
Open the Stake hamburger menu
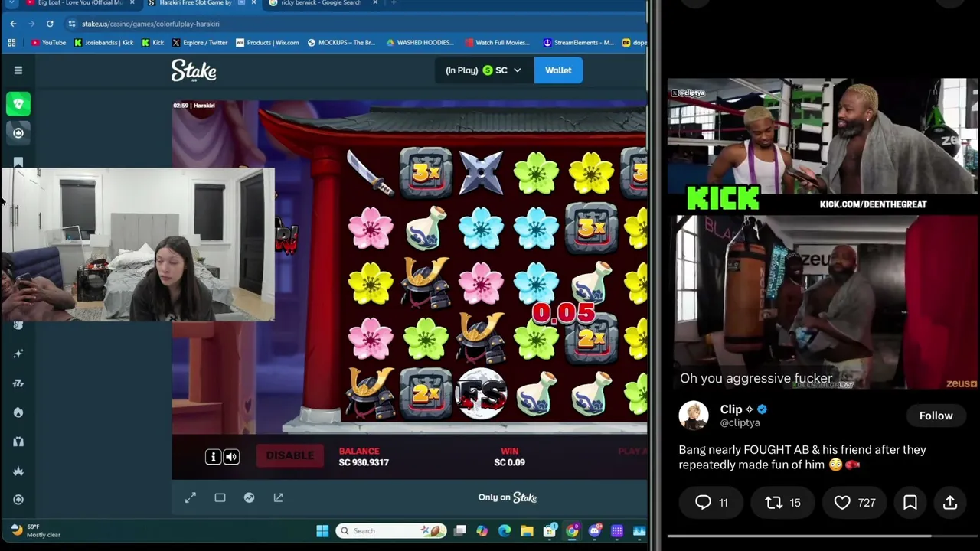tap(18, 70)
